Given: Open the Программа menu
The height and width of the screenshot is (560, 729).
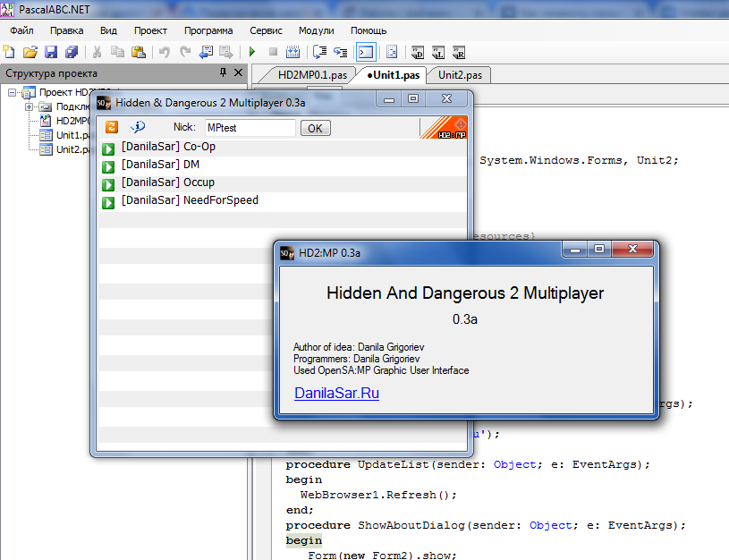Looking at the screenshot, I should pyautogui.click(x=208, y=30).
